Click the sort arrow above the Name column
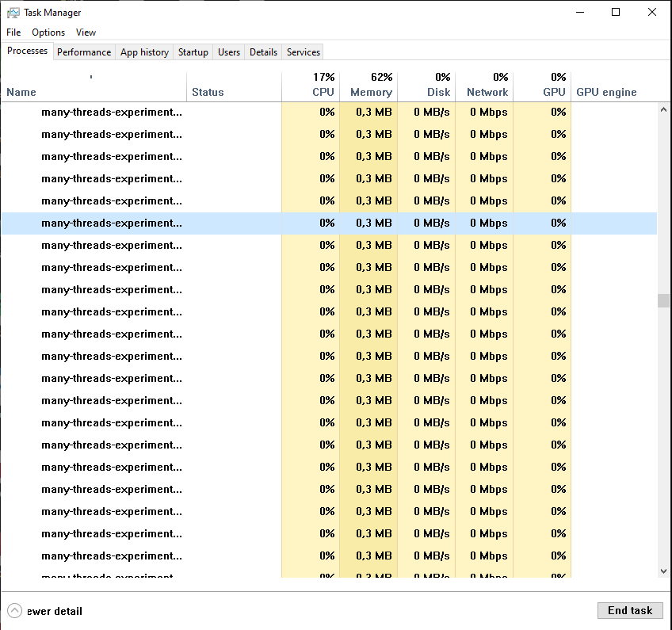 [91, 77]
